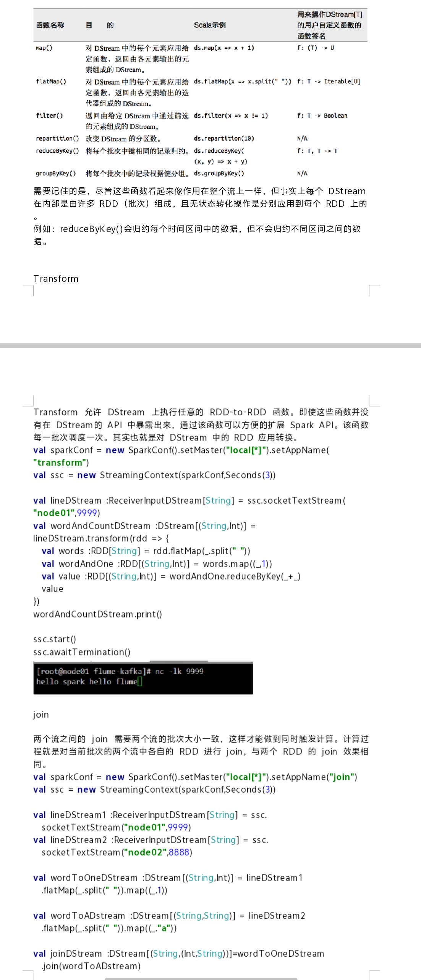Click 'f: T -> Boolean' signature cell
The height and width of the screenshot is (980, 421).
click(x=322, y=115)
